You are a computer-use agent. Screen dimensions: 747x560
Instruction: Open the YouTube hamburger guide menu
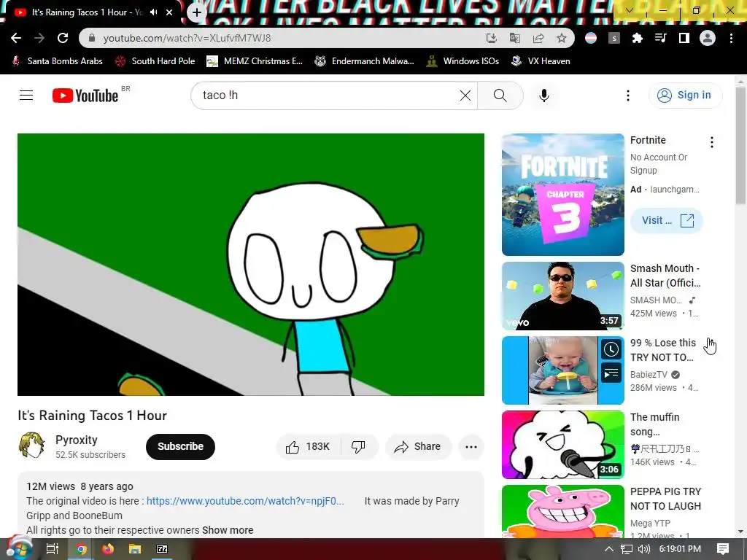[x=26, y=96]
